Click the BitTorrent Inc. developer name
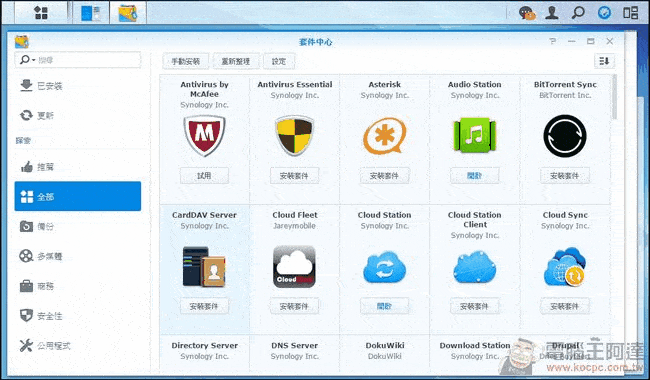 click(x=565, y=95)
